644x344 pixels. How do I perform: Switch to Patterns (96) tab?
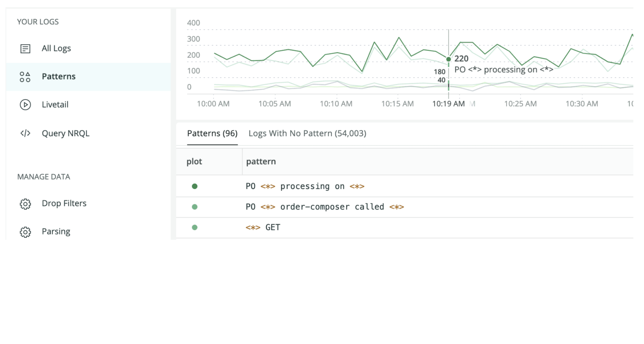[x=212, y=134]
